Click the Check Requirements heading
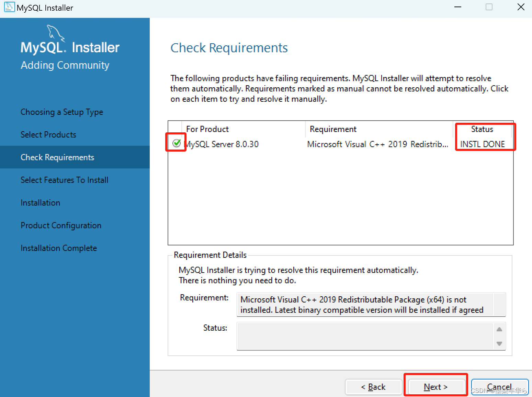The width and height of the screenshot is (532, 397). pos(229,48)
